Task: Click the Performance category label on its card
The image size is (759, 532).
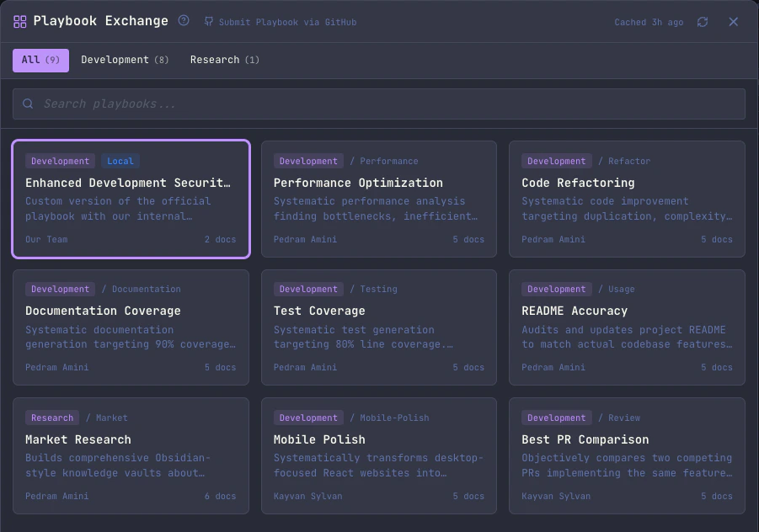Action: tap(388, 161)
